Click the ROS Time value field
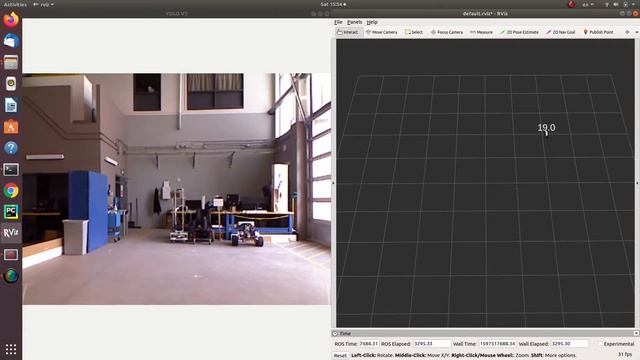This screenshot has width=640, height=360. 369,344
